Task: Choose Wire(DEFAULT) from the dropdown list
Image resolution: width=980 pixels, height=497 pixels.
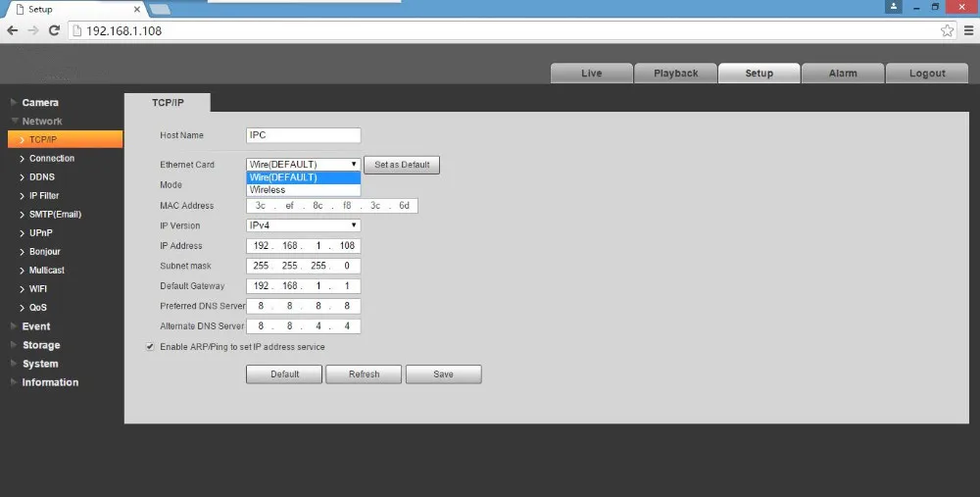Action: point(303,177)
